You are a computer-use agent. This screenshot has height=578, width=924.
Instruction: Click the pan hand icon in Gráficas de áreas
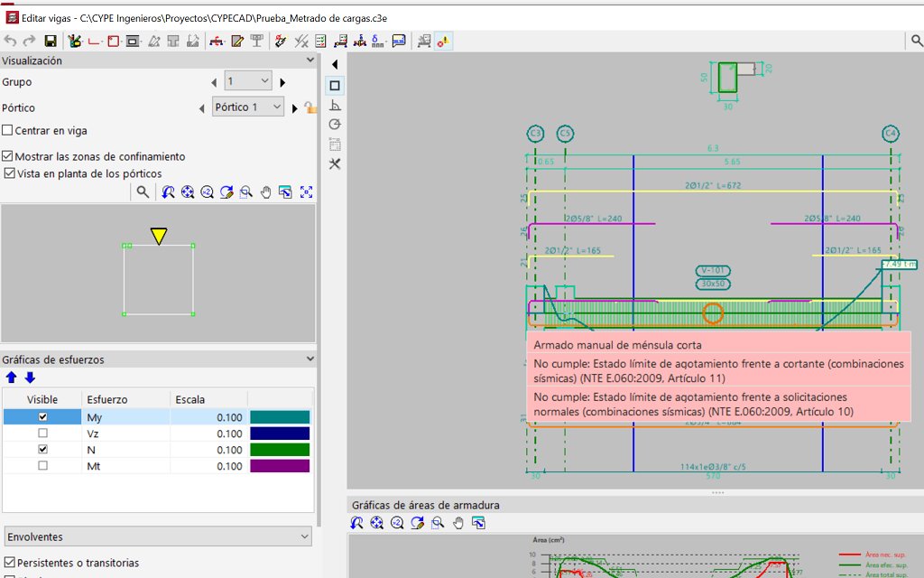coord(457,523)
